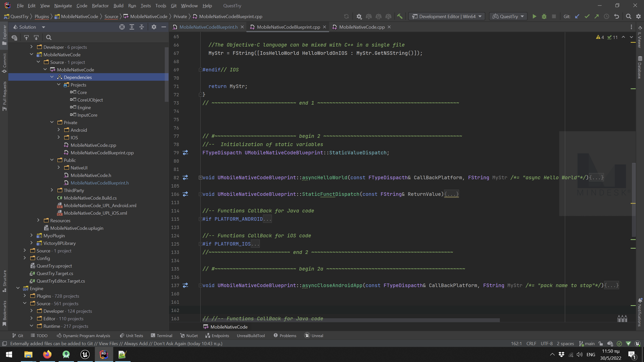Click the Search Everywhere magnifier icon
The image size is (644, 362).
pos(628,17)
